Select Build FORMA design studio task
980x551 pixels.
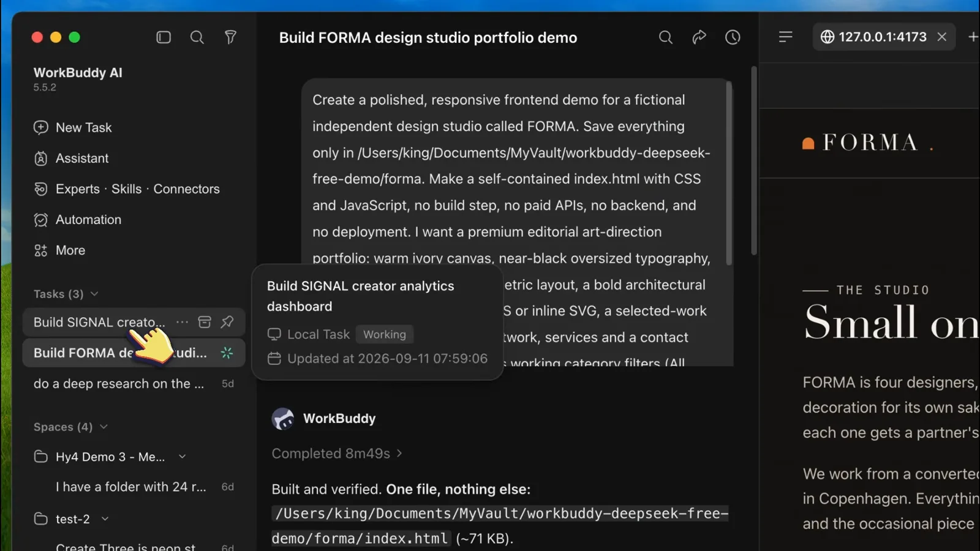(x=134, y=353)
